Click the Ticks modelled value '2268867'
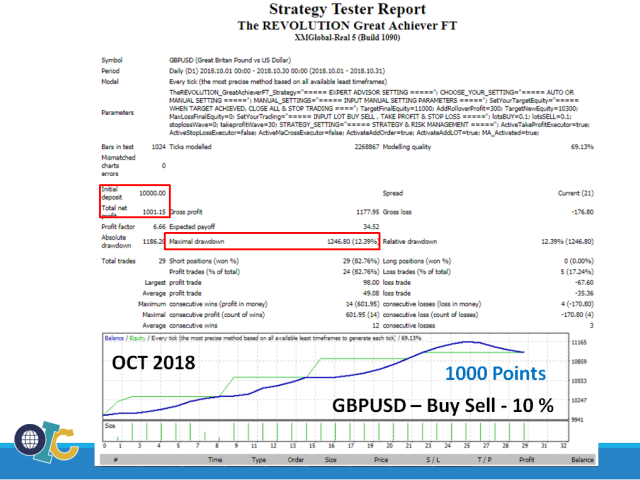Viewport: 640px width, 480px height. coord(367,147)
